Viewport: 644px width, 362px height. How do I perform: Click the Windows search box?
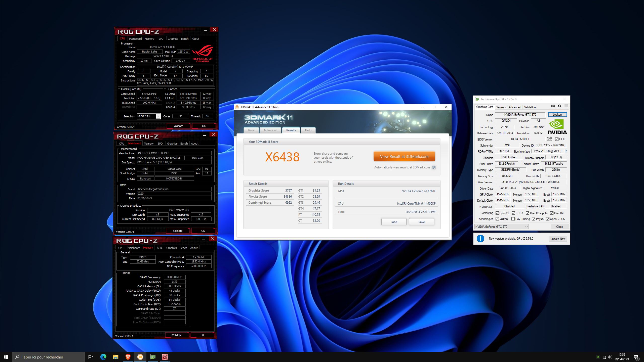click(x=48, y=357)
